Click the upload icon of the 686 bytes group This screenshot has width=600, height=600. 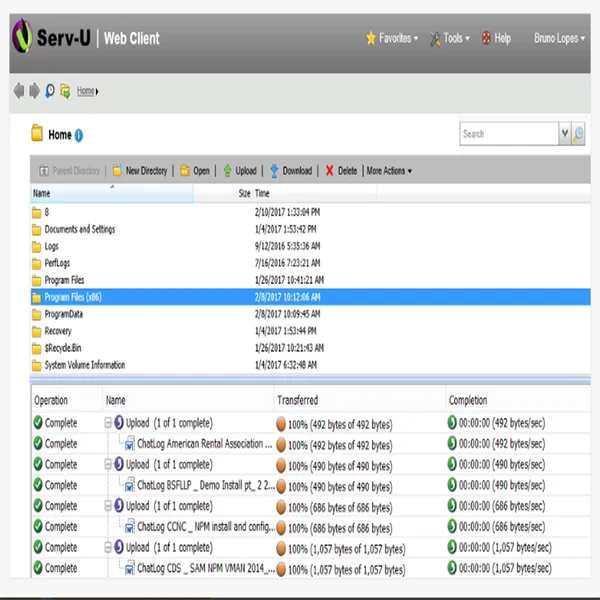point(119,505)
